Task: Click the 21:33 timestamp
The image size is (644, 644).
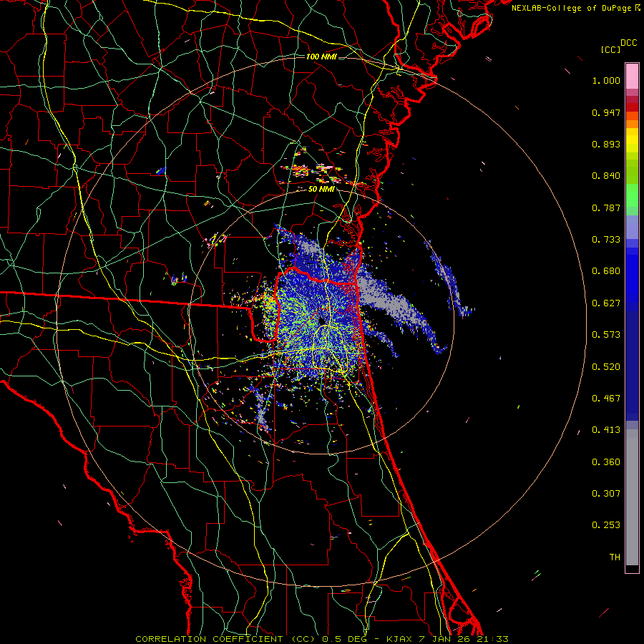Action: 492,639
